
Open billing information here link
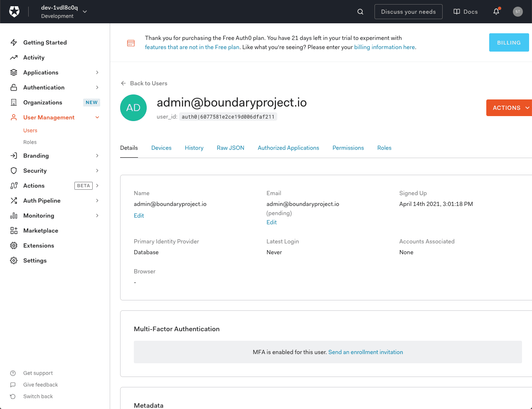click(384, 47)
